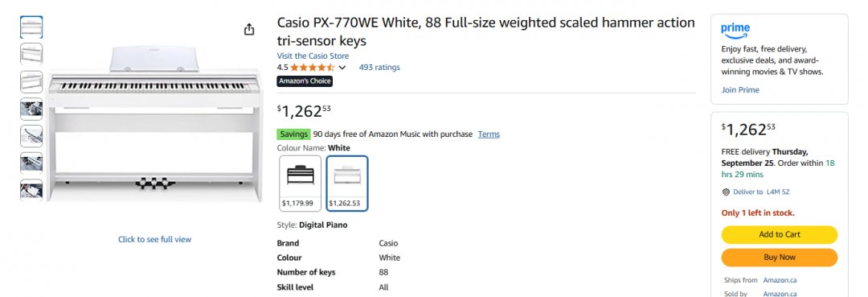Viewport: 868px width, 297px height.
Task: Click the Amazon's Choice badge
Action: click(305, 81)
